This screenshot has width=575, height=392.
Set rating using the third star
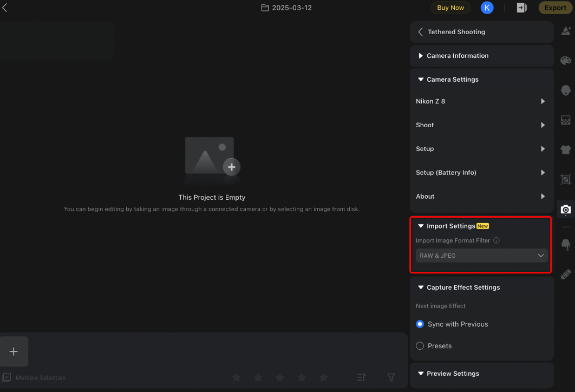(280, 377)
